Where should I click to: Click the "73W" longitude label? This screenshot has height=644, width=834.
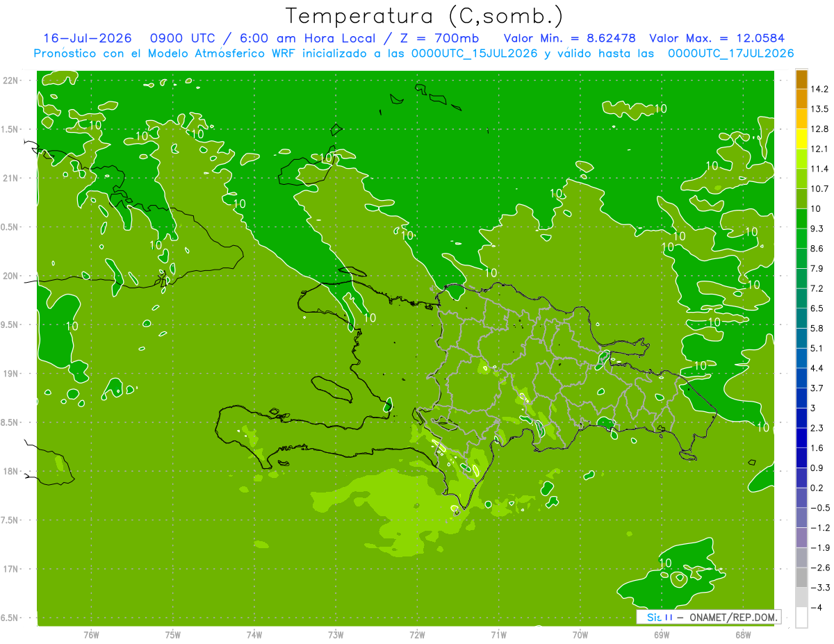coord(336,635)
